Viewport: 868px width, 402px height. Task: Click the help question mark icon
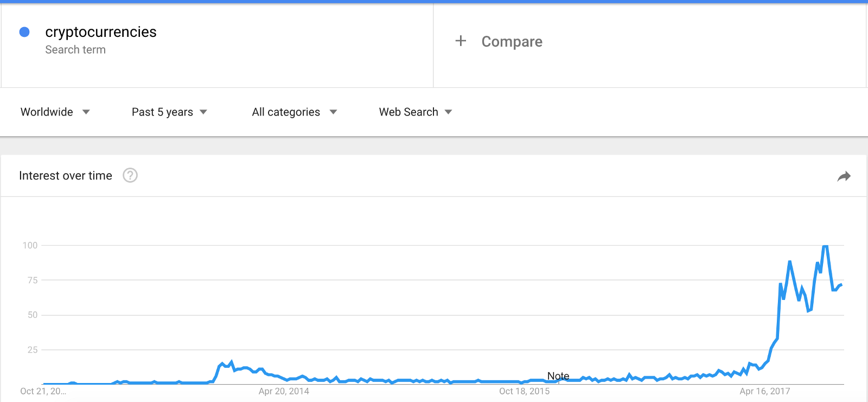130,175
